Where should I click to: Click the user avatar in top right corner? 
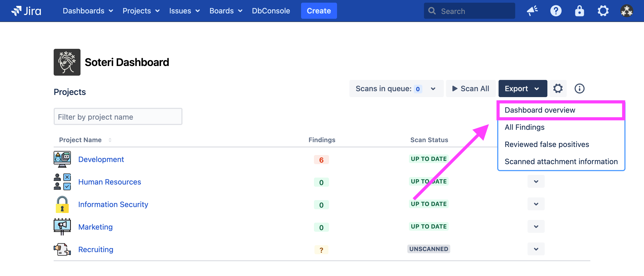tap(627, 11)
